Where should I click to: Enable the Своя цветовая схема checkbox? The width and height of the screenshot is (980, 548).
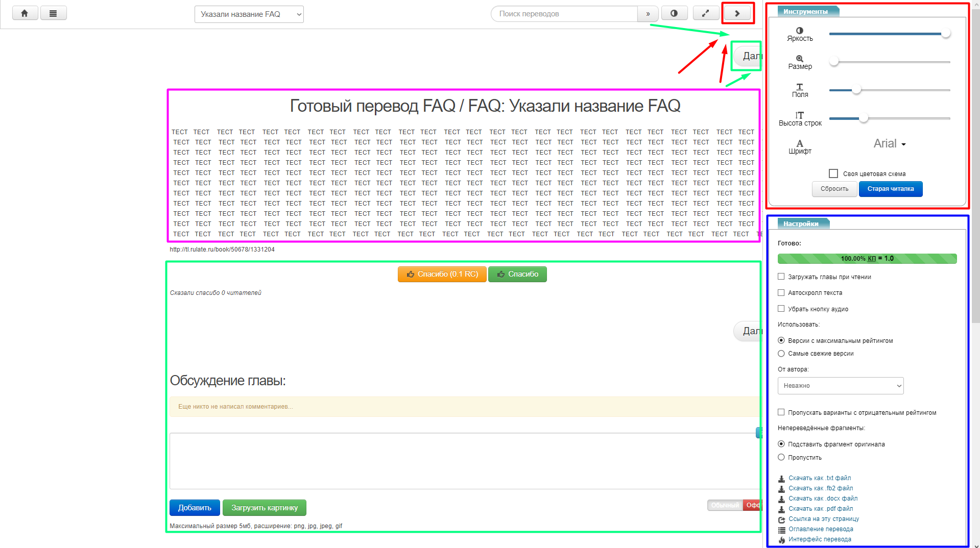(x=833, y=173)
